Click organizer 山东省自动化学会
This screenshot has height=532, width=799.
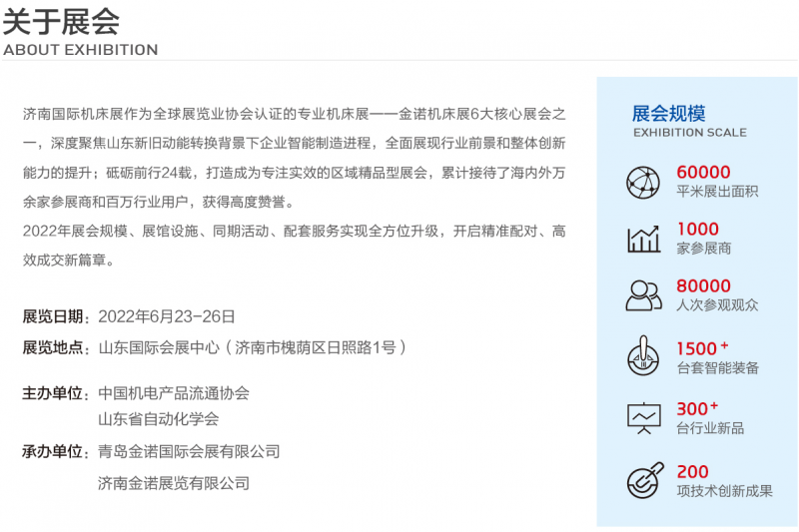(x=158, y=419)
